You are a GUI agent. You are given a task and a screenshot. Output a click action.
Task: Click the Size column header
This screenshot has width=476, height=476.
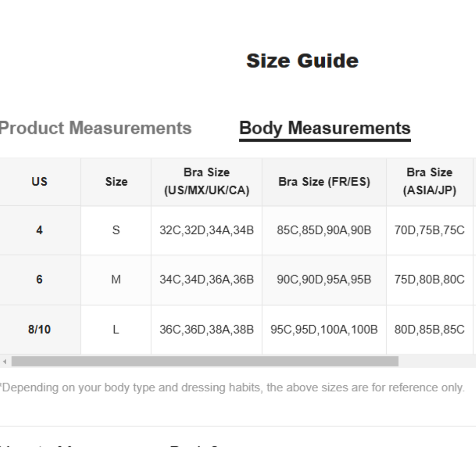116,182
